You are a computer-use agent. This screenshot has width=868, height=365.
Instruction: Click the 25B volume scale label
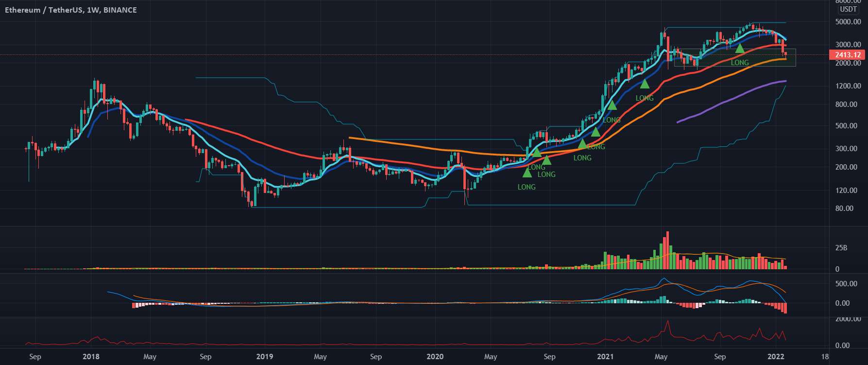pyautogui.click(x=841, y=248)
